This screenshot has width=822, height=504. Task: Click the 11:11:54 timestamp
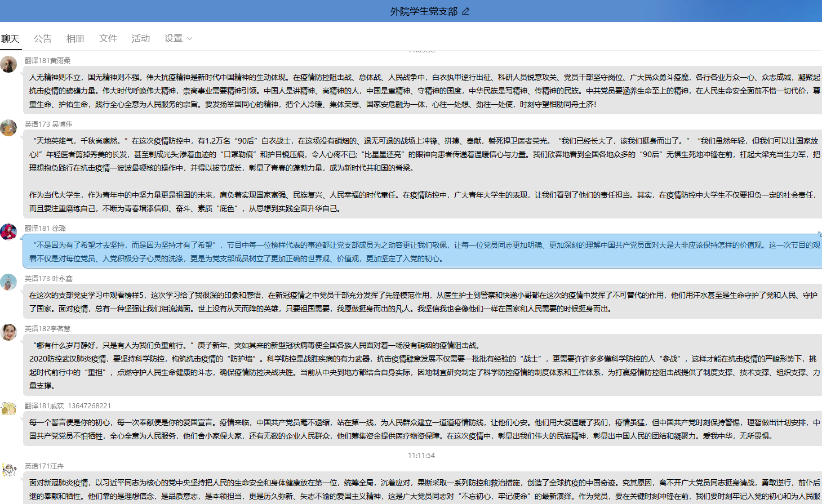[x=421, y=455]
